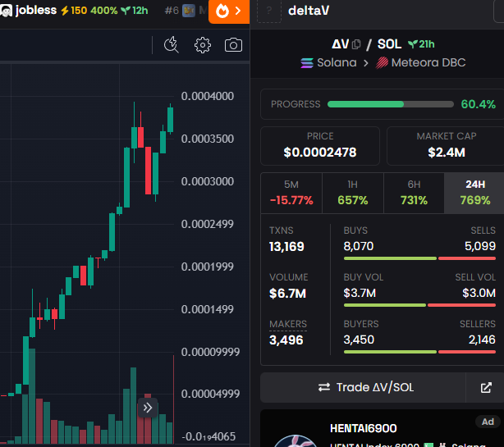Click the Meteora DBC logo
This screenshot has width=504, height=447.
click(x=382, y=62)
